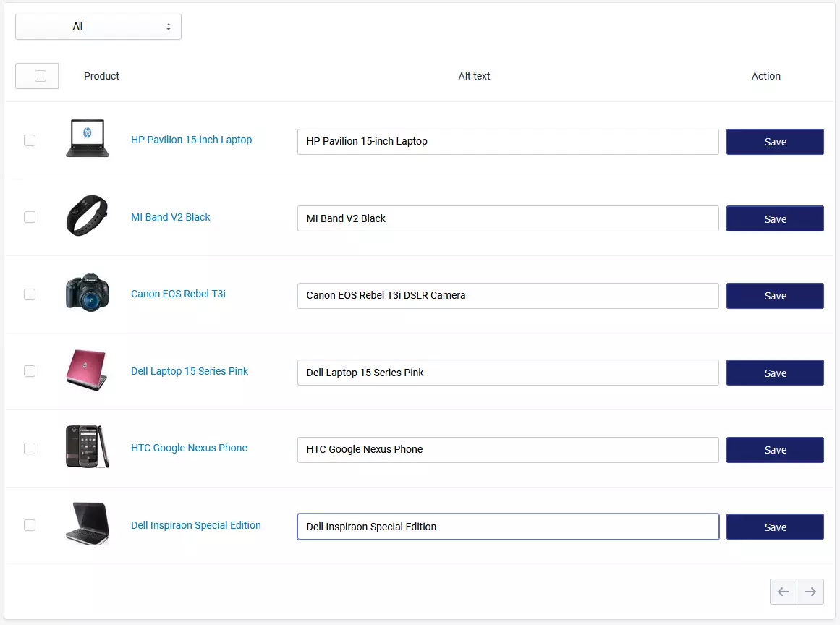Check the HP Pavilion 15-inch Laptop row checkbox
840x625 pixels.
coord(30,140)
